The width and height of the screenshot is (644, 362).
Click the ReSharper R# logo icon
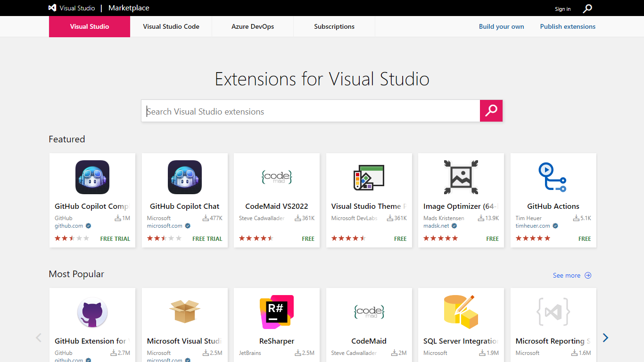tap(277, 312)
